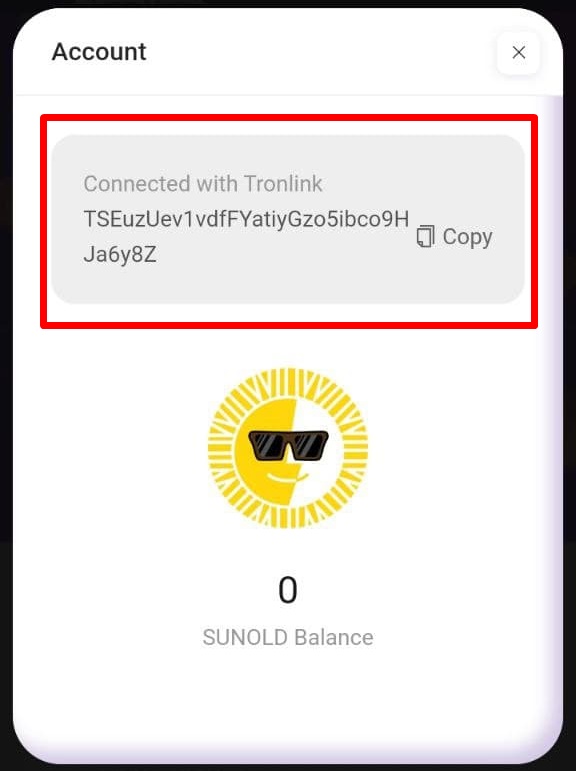This screenshot has height=771, width=576.
Task: Click the divider line below the Account header
Action: [x=288, y=95]
